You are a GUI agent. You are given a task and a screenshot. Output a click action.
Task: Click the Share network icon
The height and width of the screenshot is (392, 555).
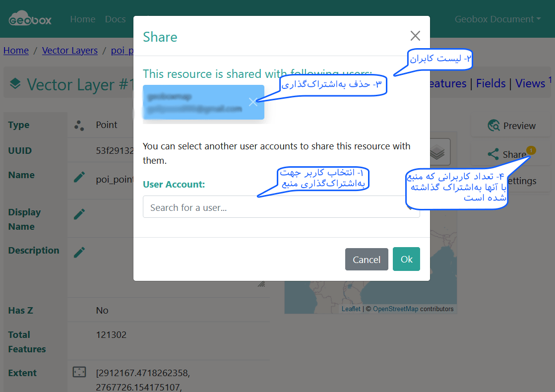tap(493, 154)
